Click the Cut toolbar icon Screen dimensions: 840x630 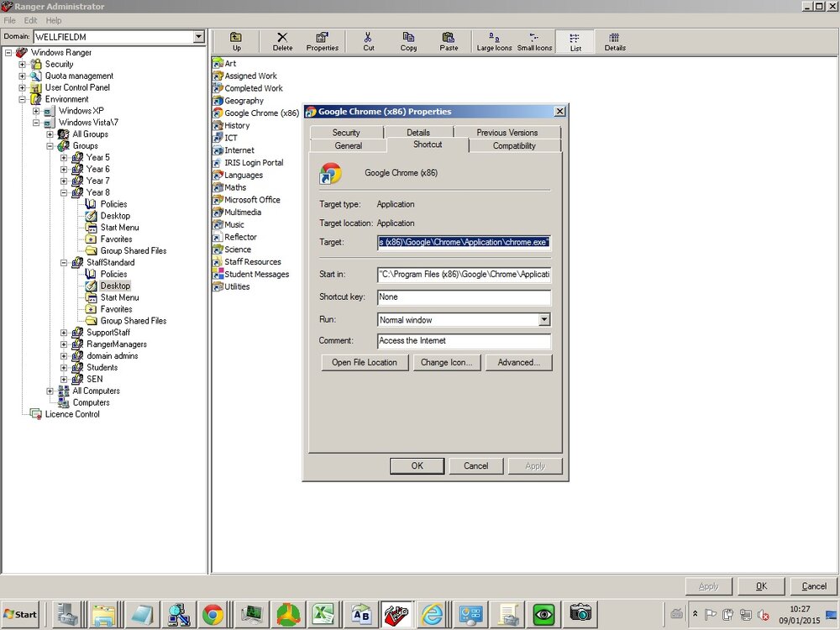pyautogui.click(x=368, y=41)
